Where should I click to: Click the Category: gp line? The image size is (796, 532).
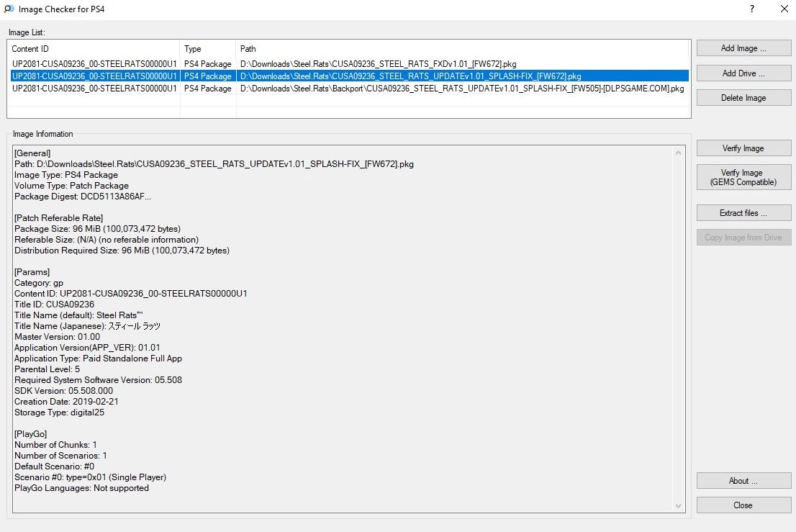39,283
